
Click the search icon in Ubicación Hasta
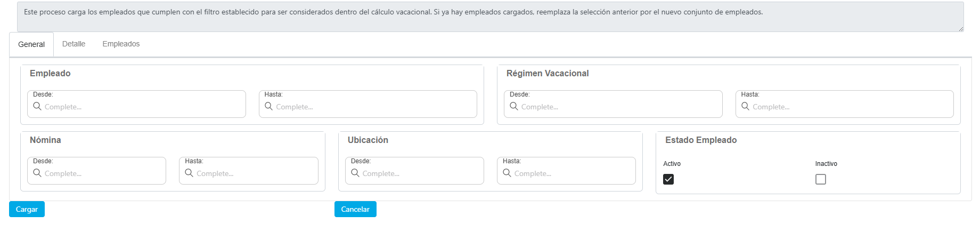click(x=507, y=173)
